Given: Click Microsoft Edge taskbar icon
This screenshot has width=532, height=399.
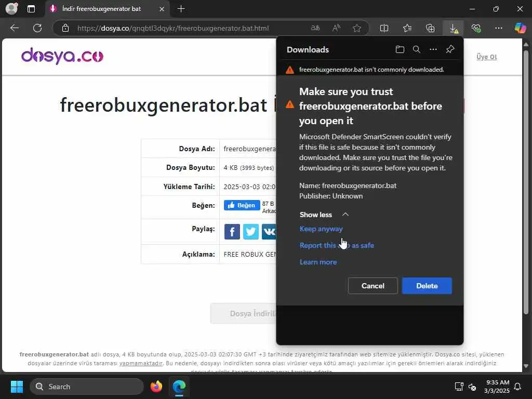Looking at the screenshot, I should click(x=179, y=387).
